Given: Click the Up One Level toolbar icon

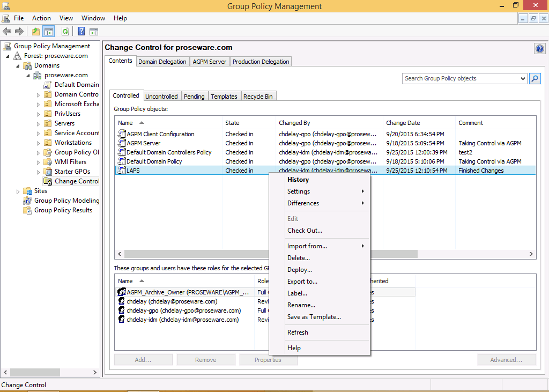Looking at the screenshot, I should pyautogui.click(x=35, y=32).
